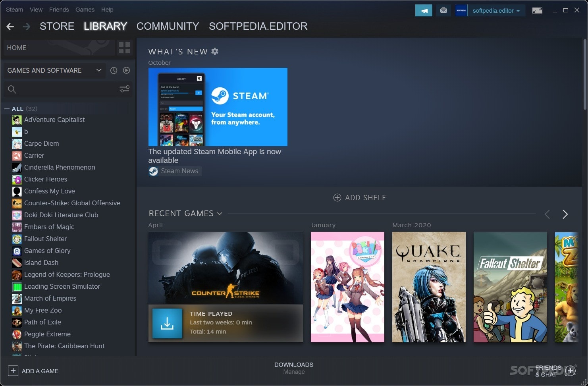Click the Steam News source tag
This screenshot has width=588, height=386.
(175, 171)
